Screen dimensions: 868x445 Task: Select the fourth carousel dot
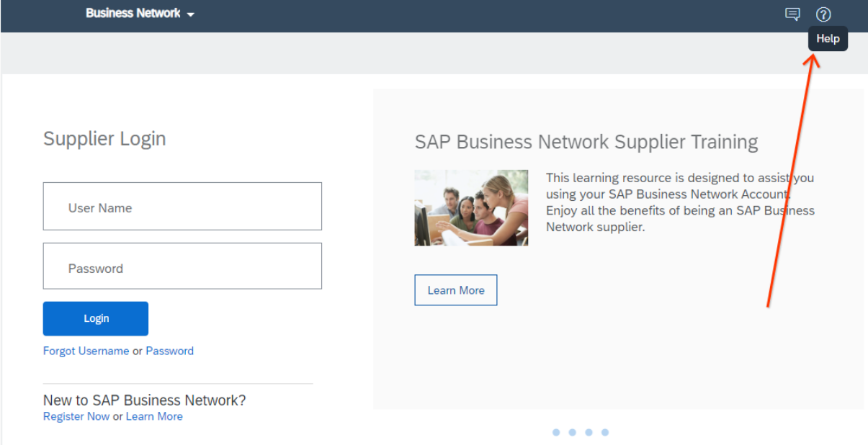605,432
